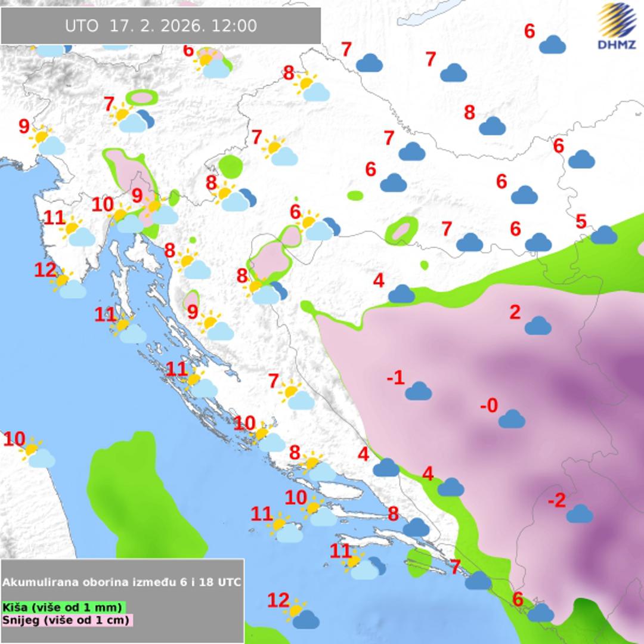
Task: Click the red 5 temperature label
Action: pos(581,222)
